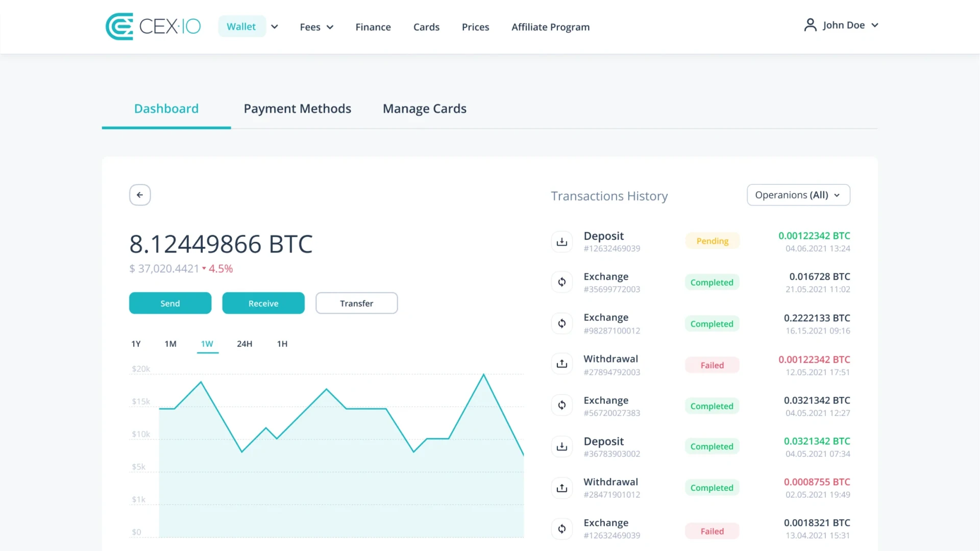Screen dimensions: 980x551
Task: Open the Fees dropdown menu
Action: pos(316,27)
